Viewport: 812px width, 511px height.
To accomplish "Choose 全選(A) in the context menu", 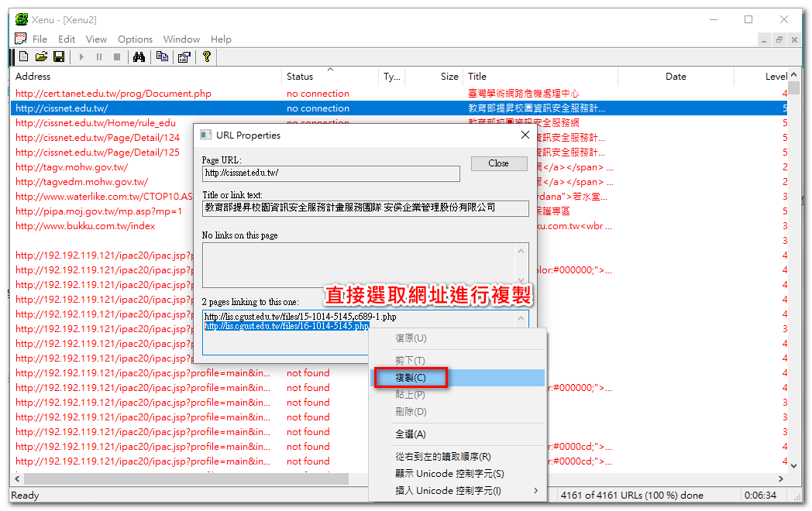I will tap(411, 434).
